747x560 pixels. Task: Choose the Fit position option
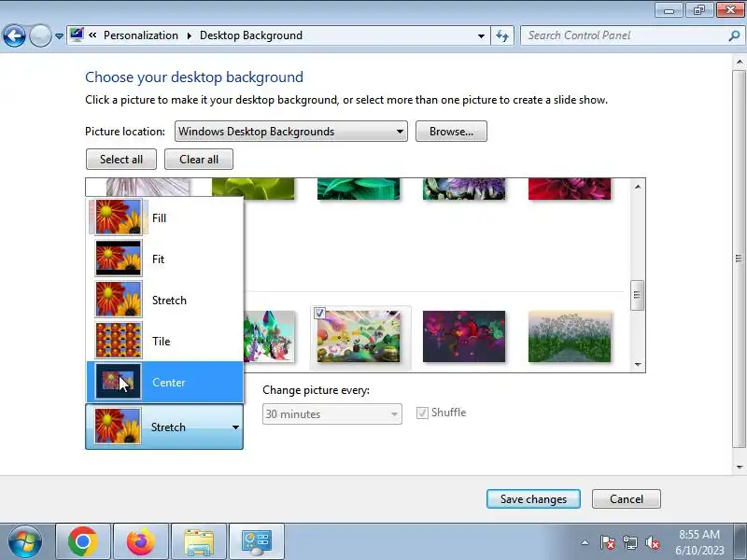click(x=164, y=259)
